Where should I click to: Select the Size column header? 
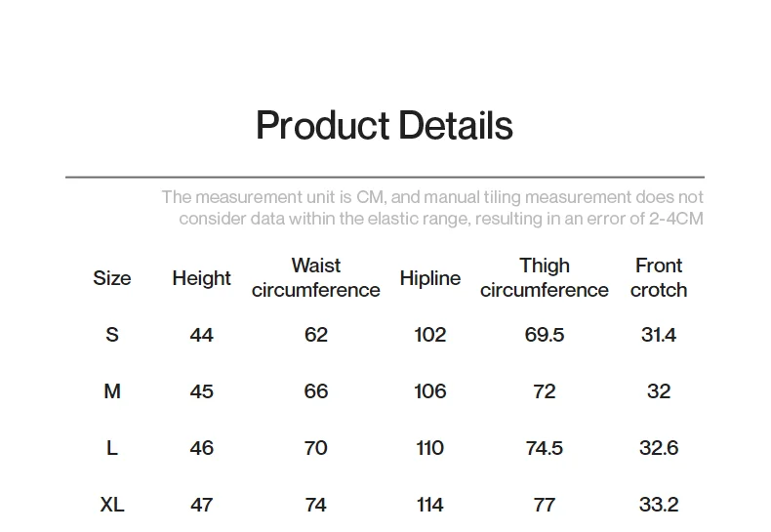[x=112, y=278]
